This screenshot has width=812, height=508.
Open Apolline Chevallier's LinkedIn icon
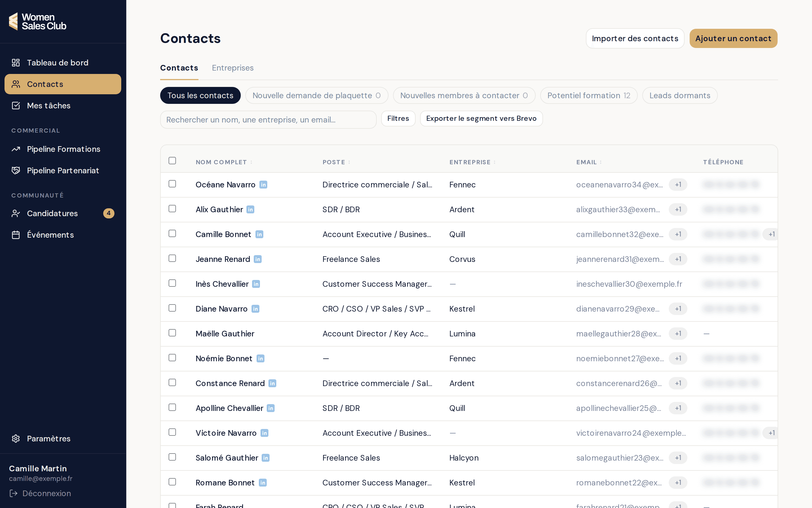pyautogui.click(x=271, y=409)
